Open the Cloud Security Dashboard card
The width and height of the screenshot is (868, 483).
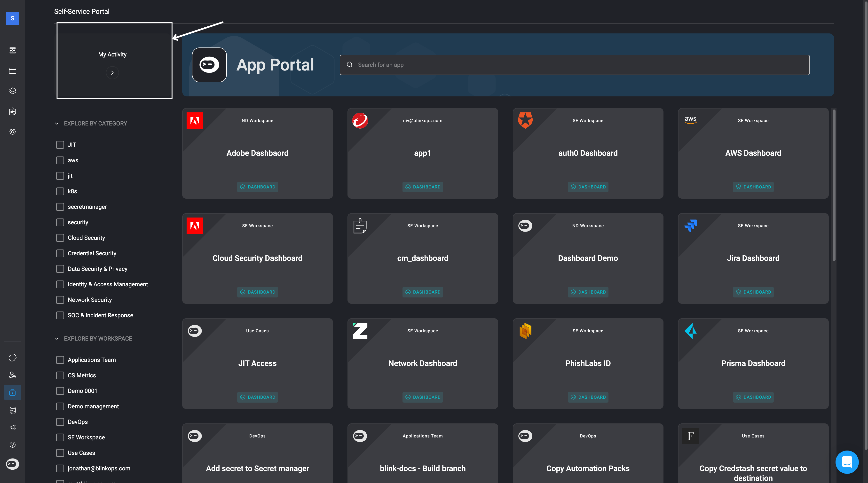click(x=257, y=258)
